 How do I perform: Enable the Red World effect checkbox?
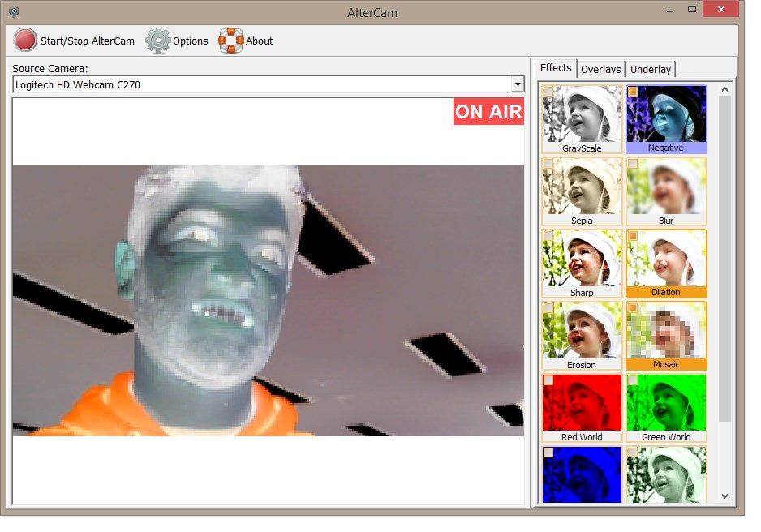[548, 380]
